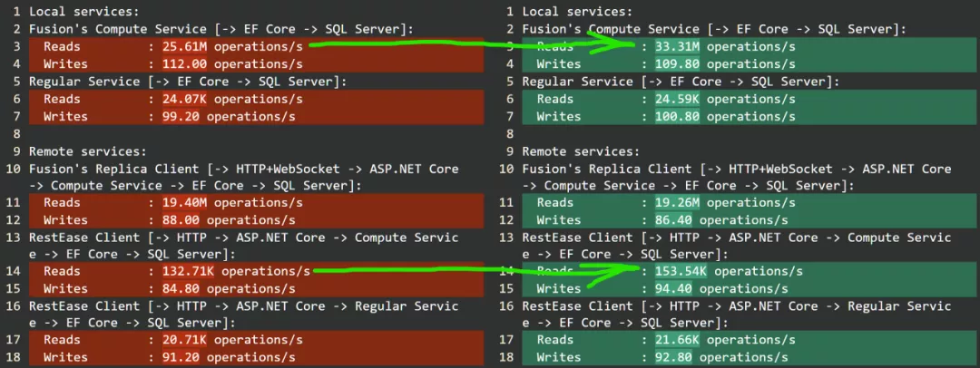Select the 19.26M reads value

[x=678, y=203]
